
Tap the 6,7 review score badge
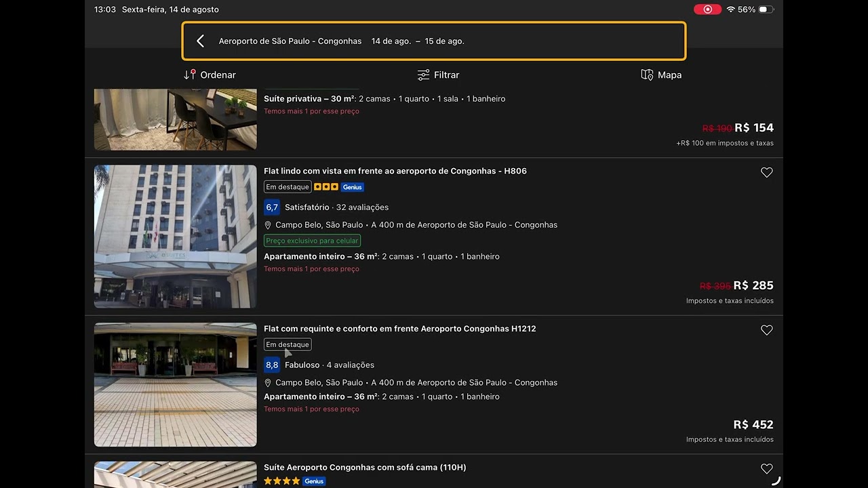pos(272,207)
